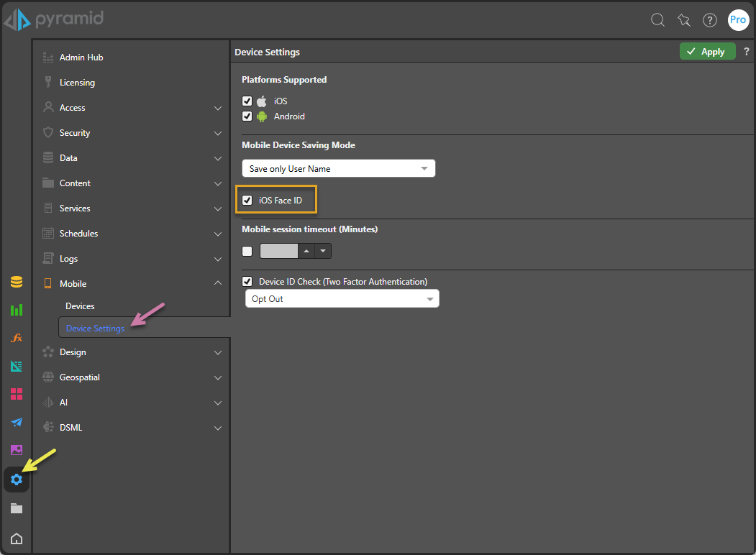Viewport: 756px width, 555px height.
Task: Click the green Apply button
Action: coord(707,52)
